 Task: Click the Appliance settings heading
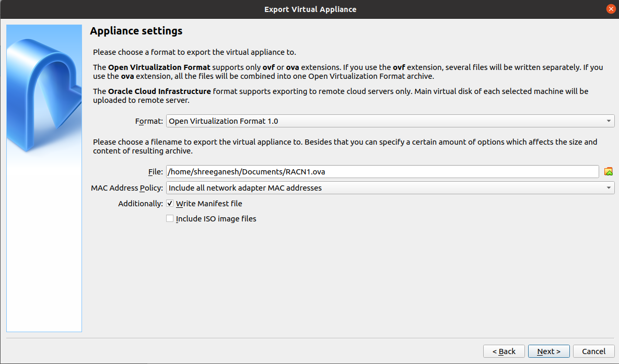136,31
